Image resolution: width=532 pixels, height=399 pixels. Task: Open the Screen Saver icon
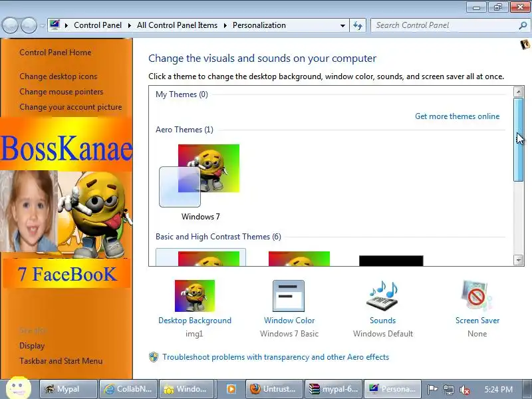pos(477,295)
